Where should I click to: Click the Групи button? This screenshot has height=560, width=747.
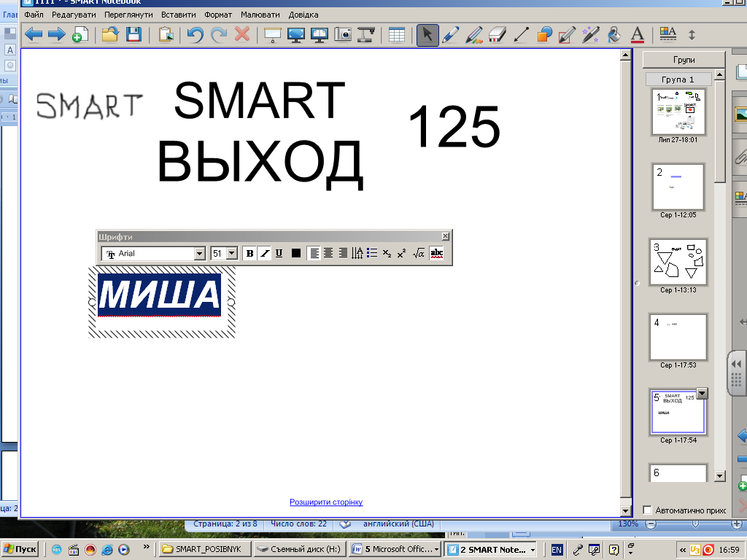coord(684,60)
